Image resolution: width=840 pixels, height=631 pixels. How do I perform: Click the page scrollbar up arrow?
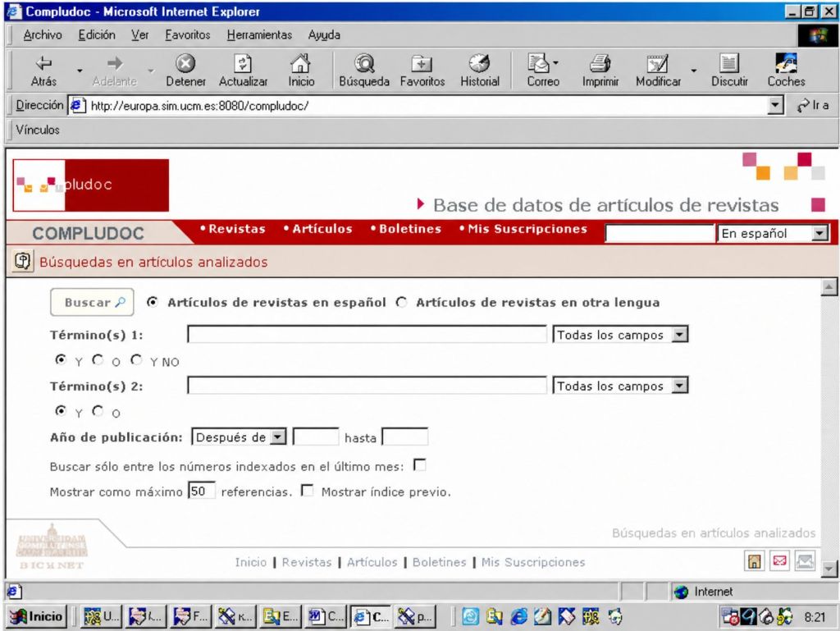pyautogui.click(x=829, y=288)
